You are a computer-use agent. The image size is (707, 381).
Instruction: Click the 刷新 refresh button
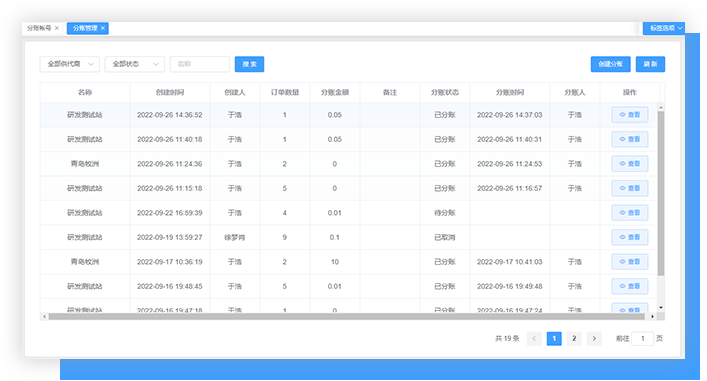click(650, 64)
